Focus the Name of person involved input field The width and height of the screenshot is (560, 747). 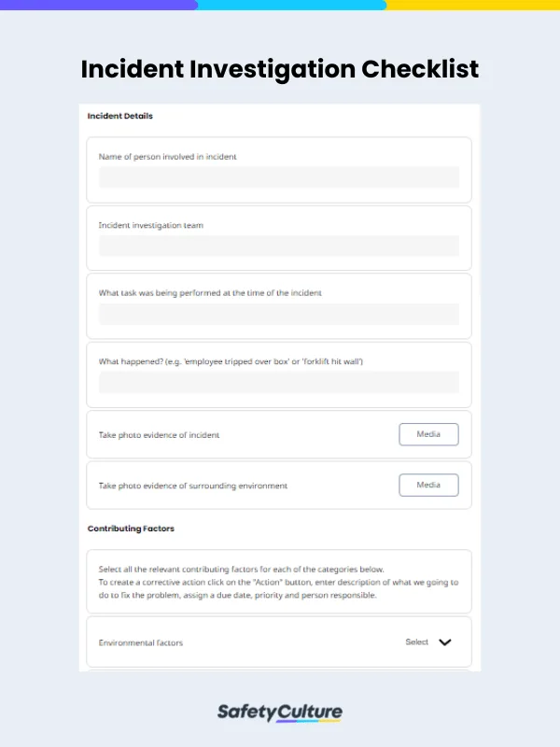(x=279, y=178)
